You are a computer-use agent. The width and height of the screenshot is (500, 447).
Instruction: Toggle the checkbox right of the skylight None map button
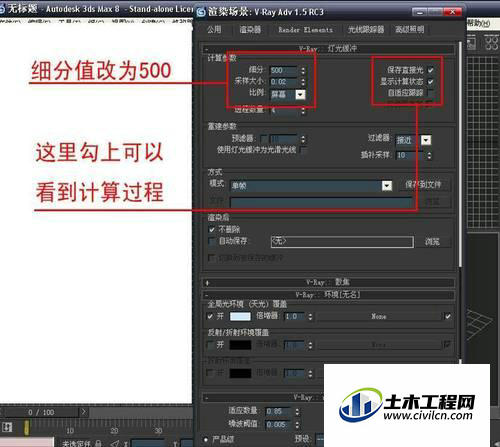click(x=448, y=316)
